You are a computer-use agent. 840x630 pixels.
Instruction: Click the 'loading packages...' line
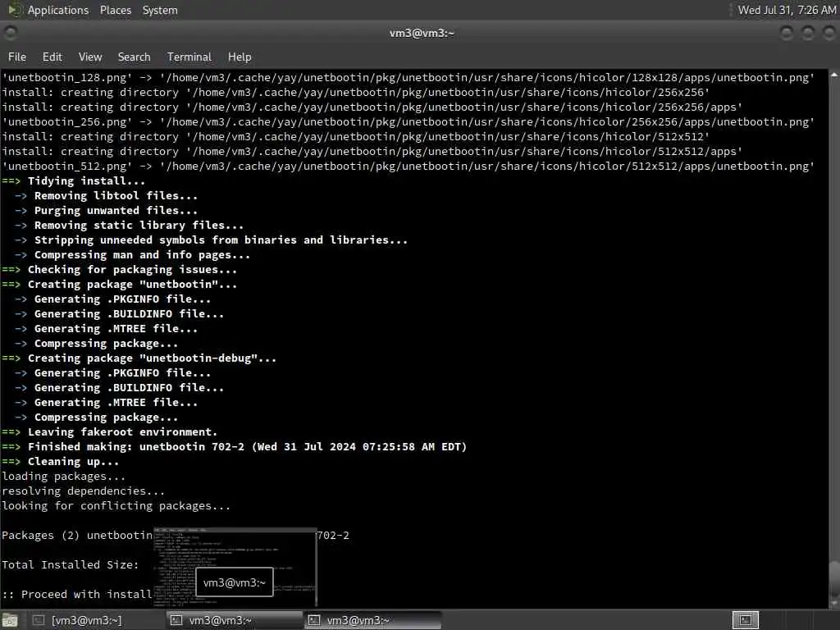pyautogui.click(x=64, y=477)
